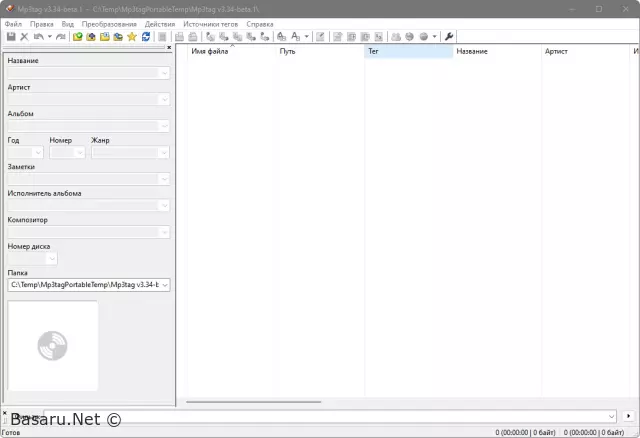The image size is (640, 438).
Task: Click the file list horizontal scrollbar
Action: pos(253,402)
